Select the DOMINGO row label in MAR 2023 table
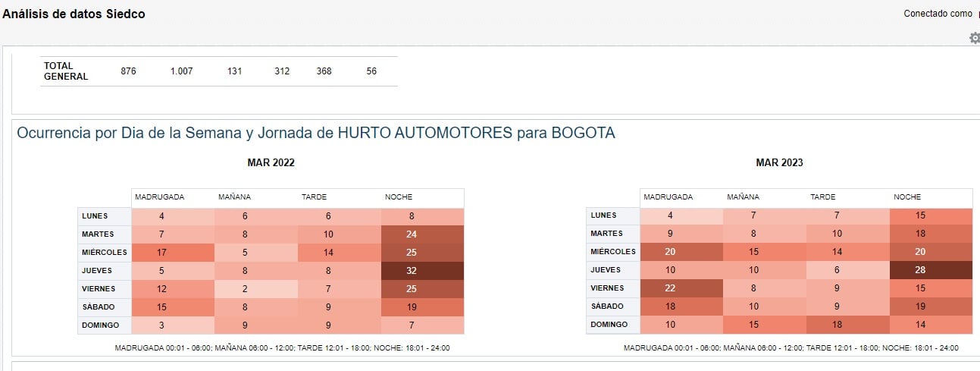 609,325
